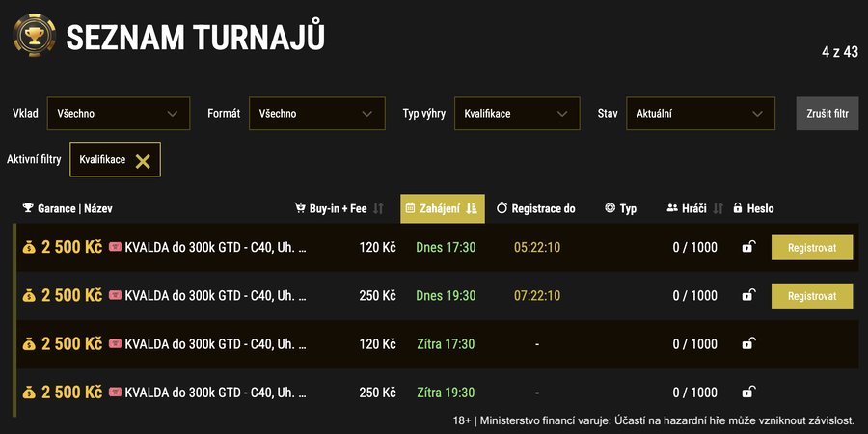Click the sort arrows next to Buy-in + Fee
868x434 pixels.
point(378,208)
